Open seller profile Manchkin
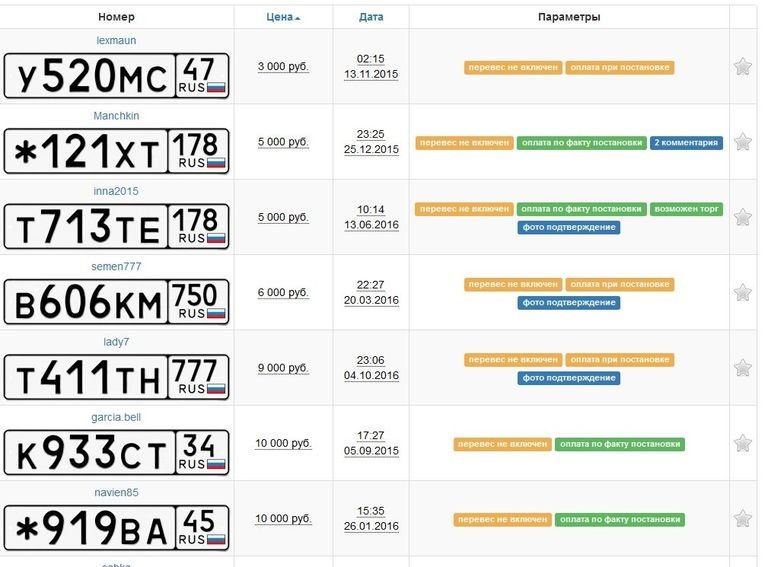This screenshot has height=567, width=768. (x=116, y=116)
